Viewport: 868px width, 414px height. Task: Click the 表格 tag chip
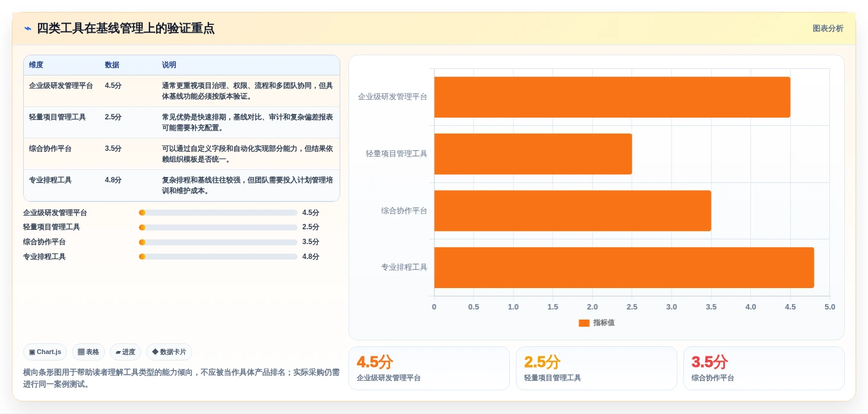88,352
